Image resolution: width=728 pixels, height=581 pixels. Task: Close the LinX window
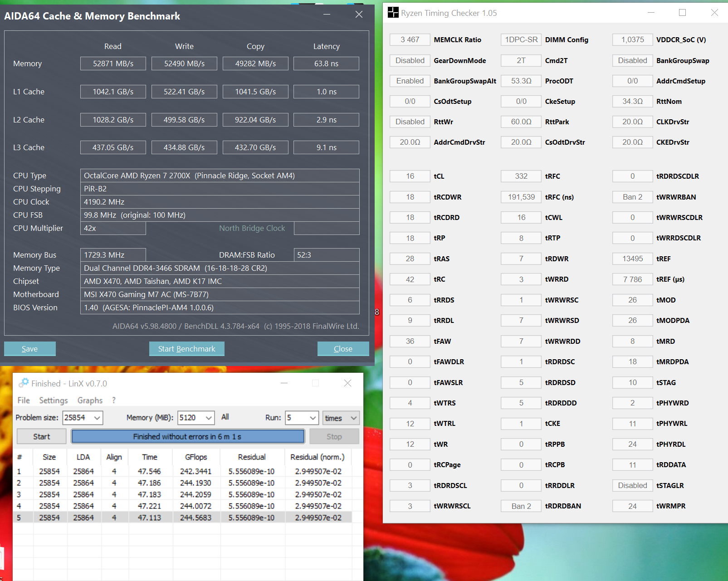pyautogui.click(x=347, y=383)
